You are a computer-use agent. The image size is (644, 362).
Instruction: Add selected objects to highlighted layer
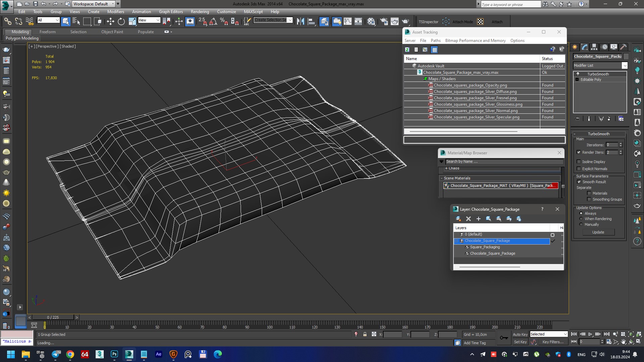pyautogui.click(x=479, y=219)
